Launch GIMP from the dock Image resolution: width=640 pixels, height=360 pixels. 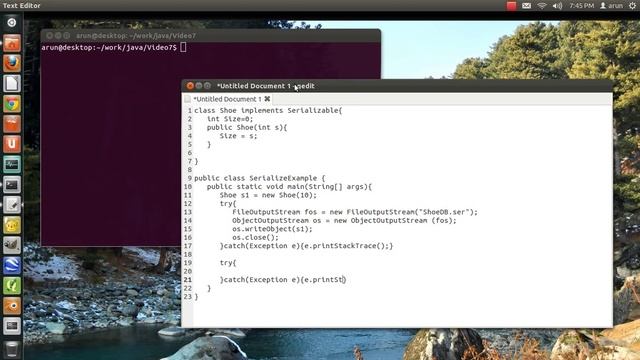[x=12, y=245]
